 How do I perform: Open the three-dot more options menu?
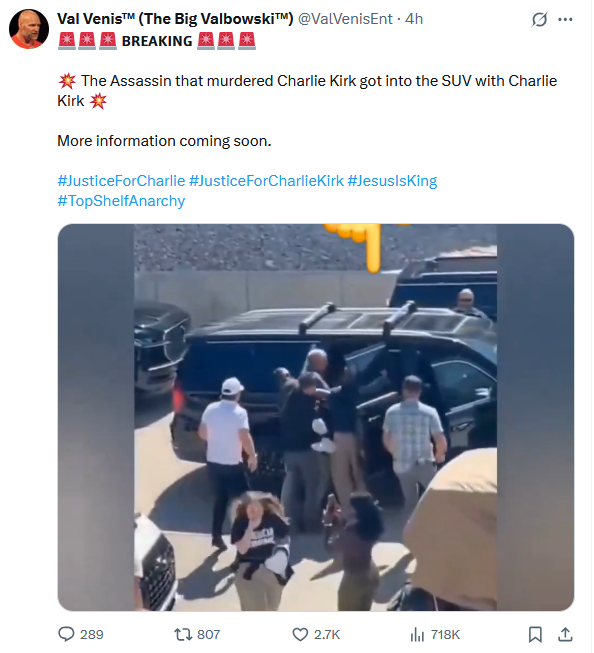pyautogui.click(x=565, y=19)
